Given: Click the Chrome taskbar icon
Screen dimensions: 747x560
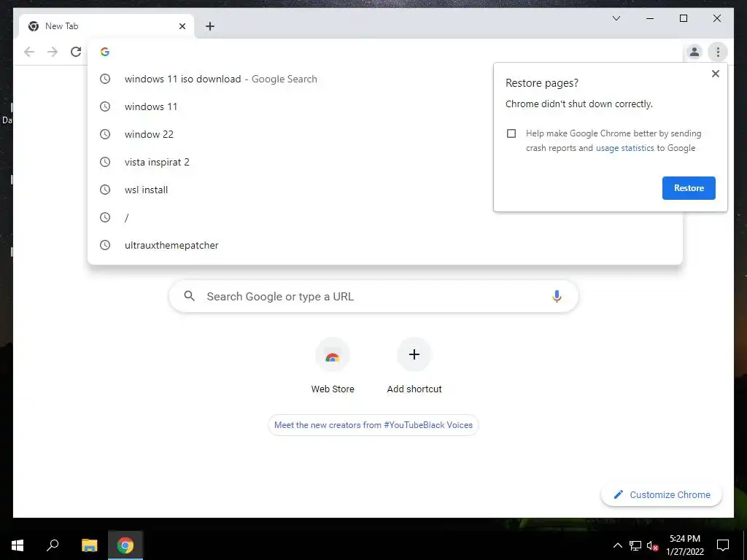Looking at the screenshot, I should (125, 545).
